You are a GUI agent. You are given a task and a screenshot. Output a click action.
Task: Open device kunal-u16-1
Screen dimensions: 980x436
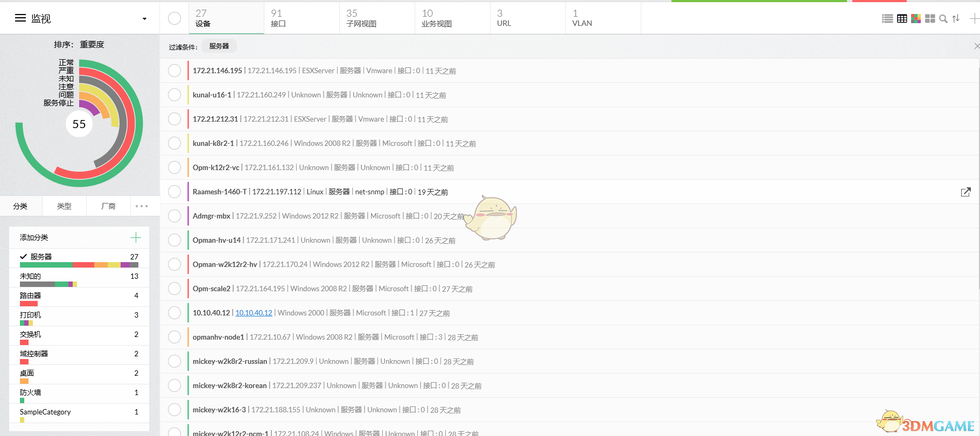coord(212,95)
